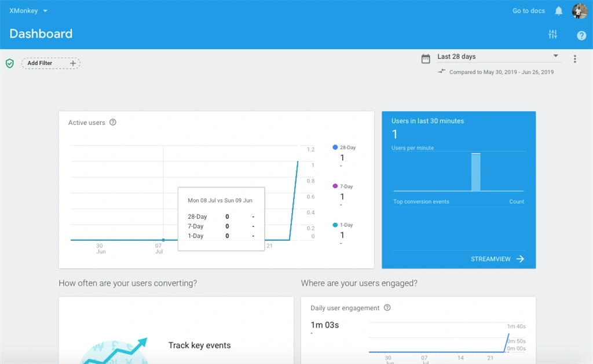This screenshot has height=364, width=593.
Task: Open the calendar date picker icon
Action: 426,58
